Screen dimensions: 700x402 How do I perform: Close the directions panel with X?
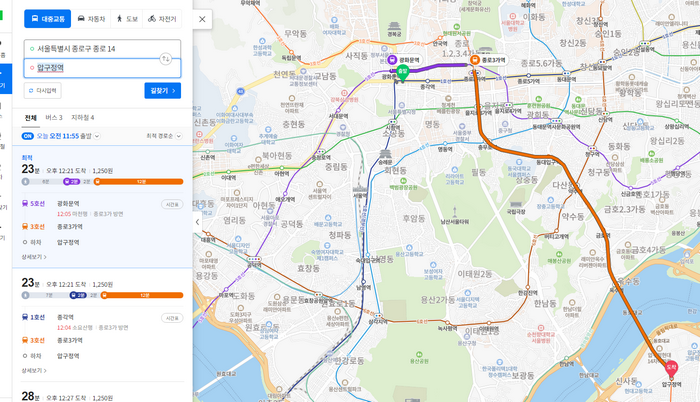pyautogui.click(x=202, y=19)
